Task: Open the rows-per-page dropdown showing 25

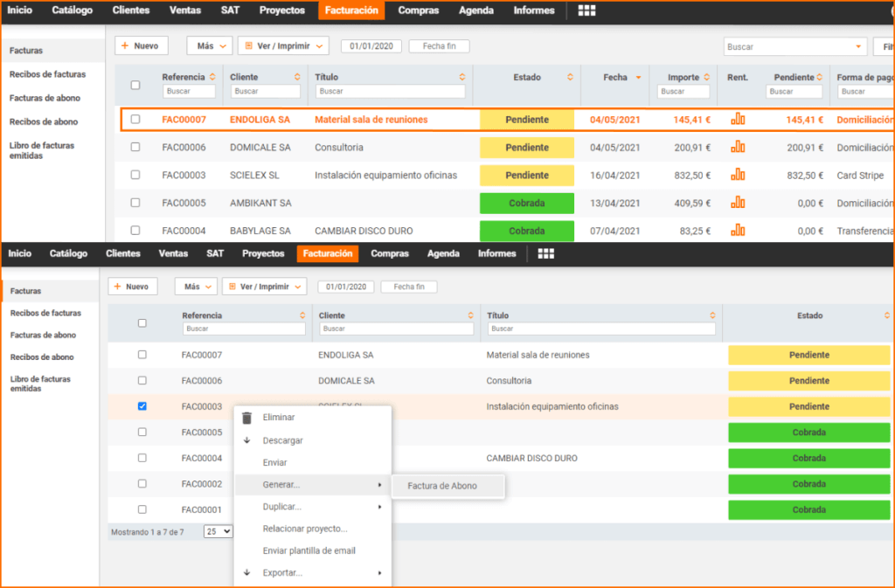Action: [x=219, y=531]
